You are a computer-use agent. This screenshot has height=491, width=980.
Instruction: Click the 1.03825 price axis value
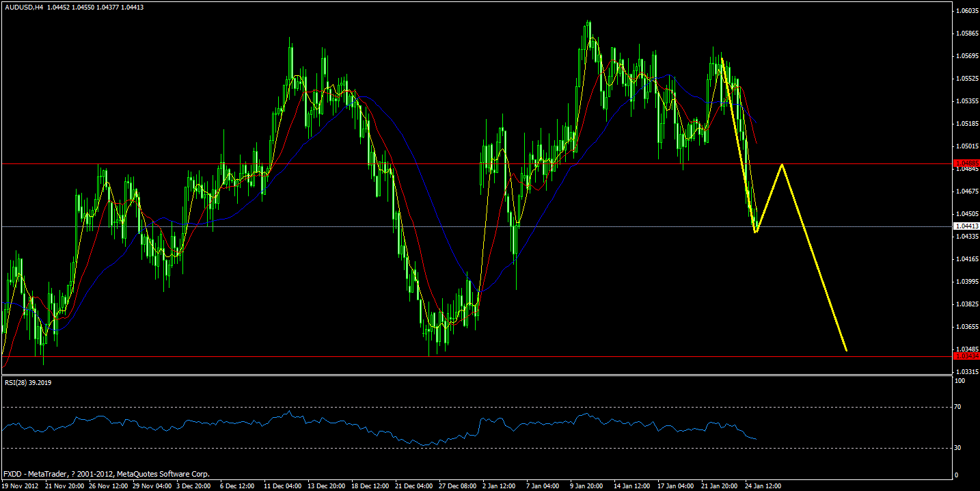click(x=968, y=304)
